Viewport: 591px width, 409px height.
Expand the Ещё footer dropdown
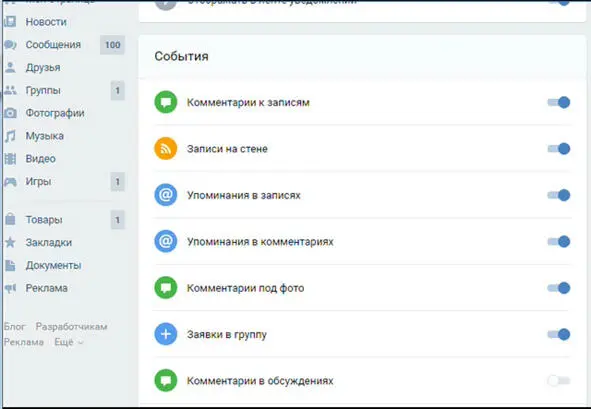coord(69,342)
